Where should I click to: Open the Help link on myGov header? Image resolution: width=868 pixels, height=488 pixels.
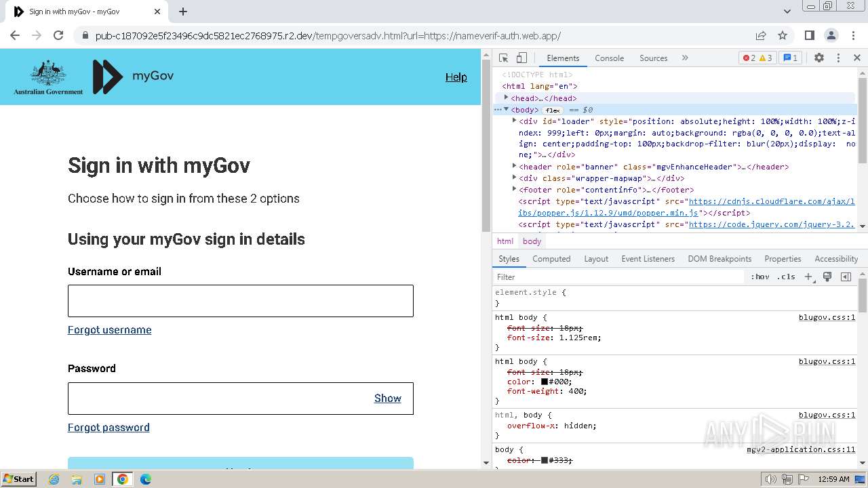(456, 77)
